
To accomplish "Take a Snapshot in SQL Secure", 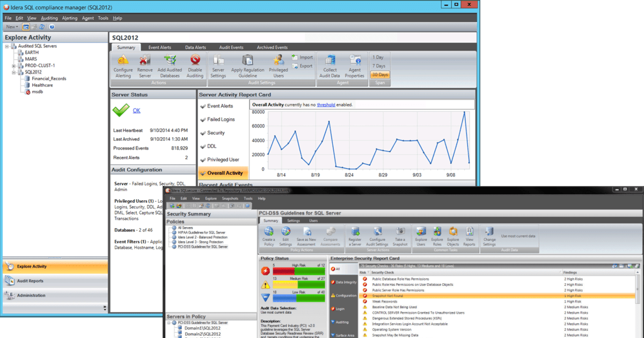I will pyautogui.click(x=401, y=236).
